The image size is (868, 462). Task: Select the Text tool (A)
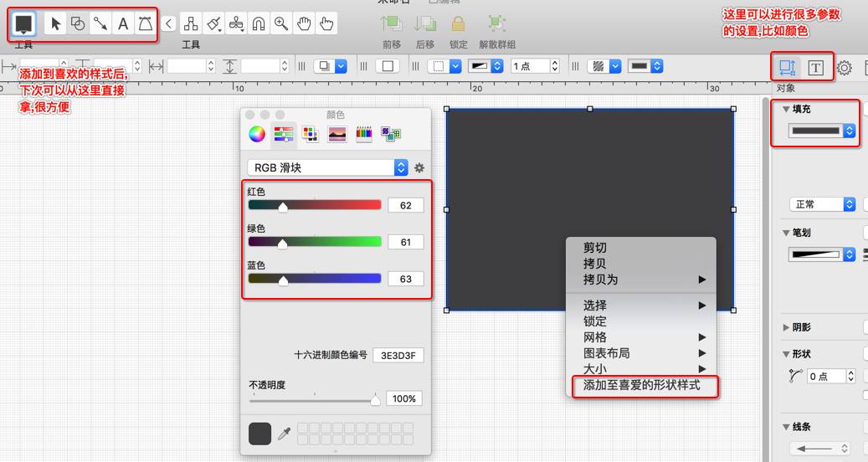click(x=123, y=24)
